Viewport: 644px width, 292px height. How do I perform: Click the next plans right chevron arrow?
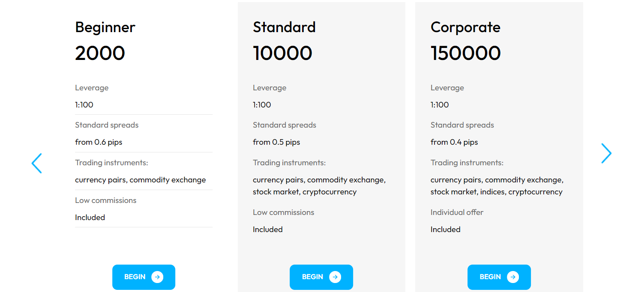pos(606,153)
